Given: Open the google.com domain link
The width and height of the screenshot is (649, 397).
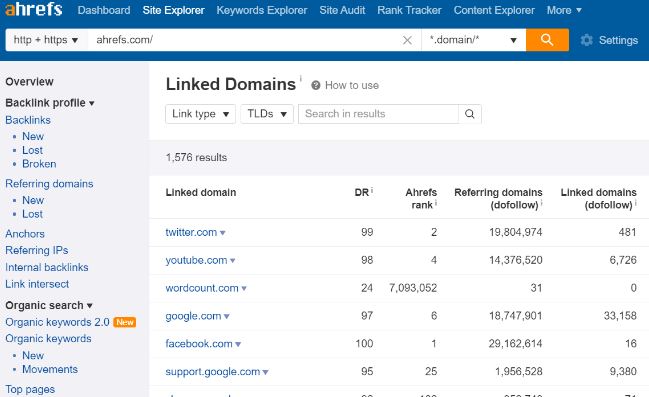Looking at the screenshot, I should click(x=193, y=316).
